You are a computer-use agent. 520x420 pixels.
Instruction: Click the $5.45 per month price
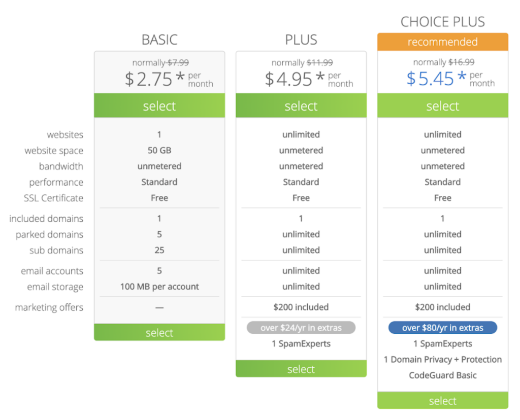pos(451,79)
